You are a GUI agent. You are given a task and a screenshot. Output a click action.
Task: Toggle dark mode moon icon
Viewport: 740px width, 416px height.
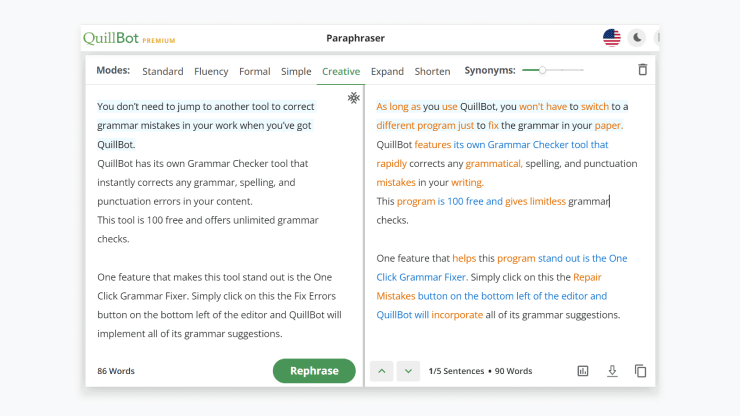(x=637, y=38)
